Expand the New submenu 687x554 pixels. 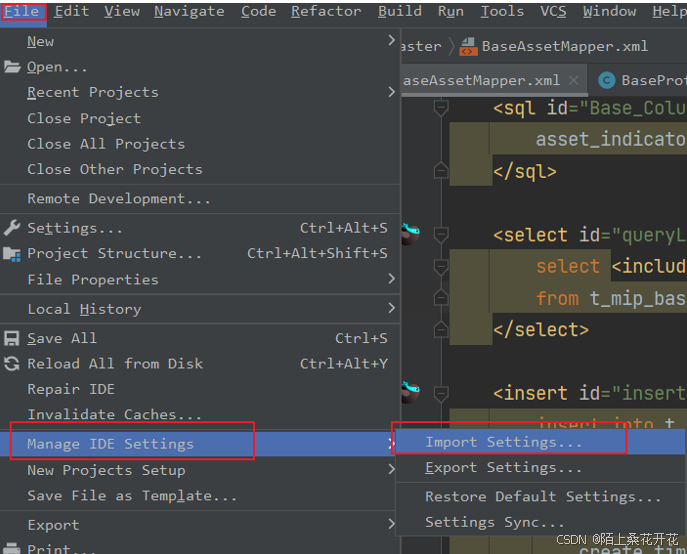tap(200, 41)
